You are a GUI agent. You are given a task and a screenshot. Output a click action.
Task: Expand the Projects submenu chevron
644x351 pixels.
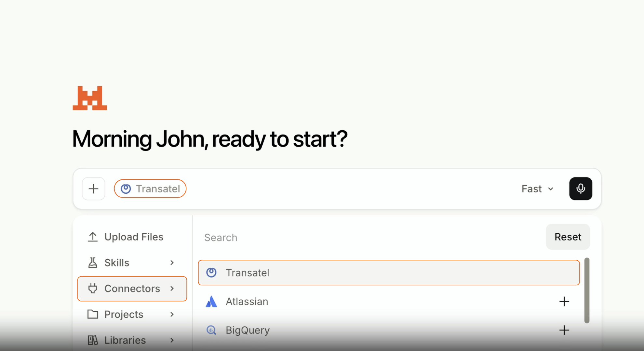(172, 314)
